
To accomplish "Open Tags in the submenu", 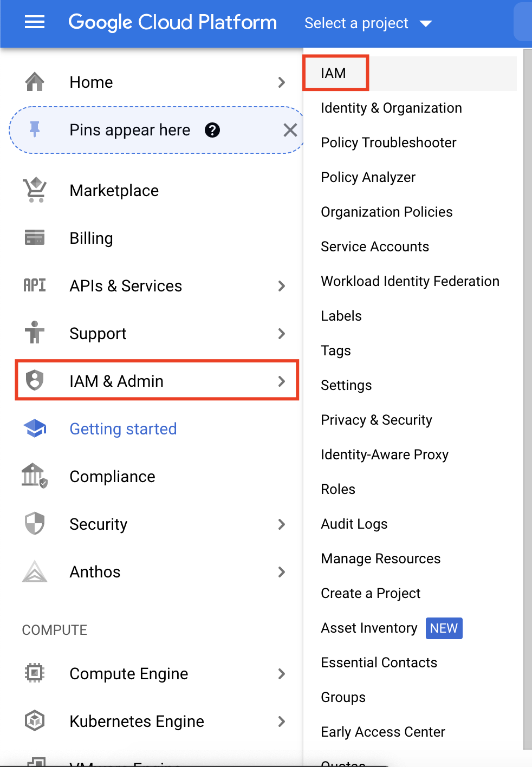I will coord(335,350).
